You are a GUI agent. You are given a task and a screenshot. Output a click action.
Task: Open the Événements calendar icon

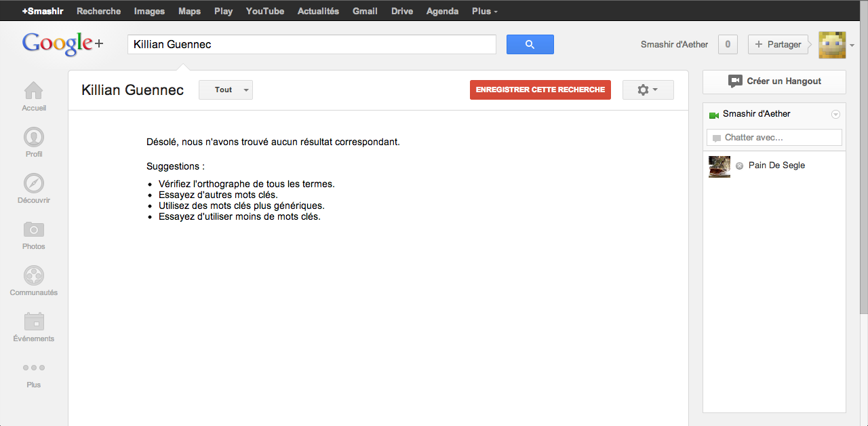pos(33,322)
